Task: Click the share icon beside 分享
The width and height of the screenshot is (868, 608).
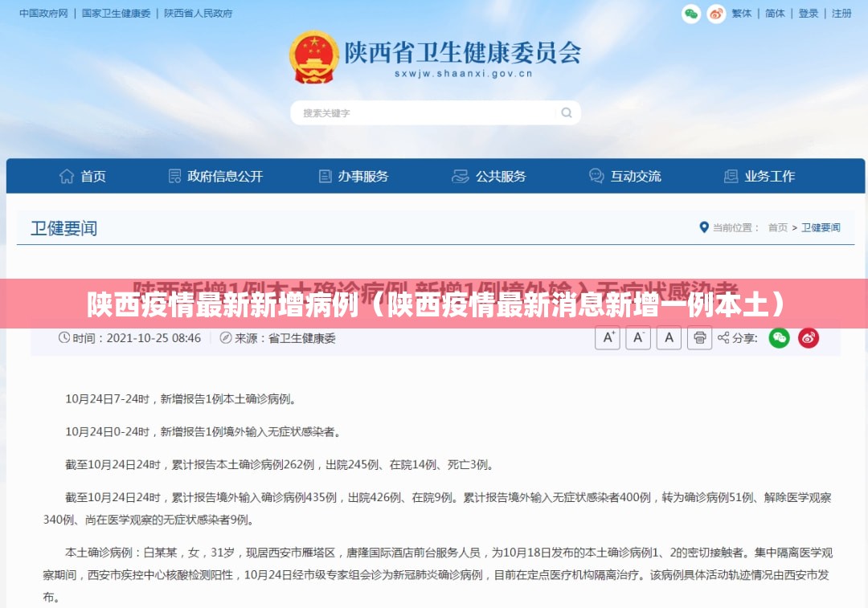Action: [x=723, y=337]
